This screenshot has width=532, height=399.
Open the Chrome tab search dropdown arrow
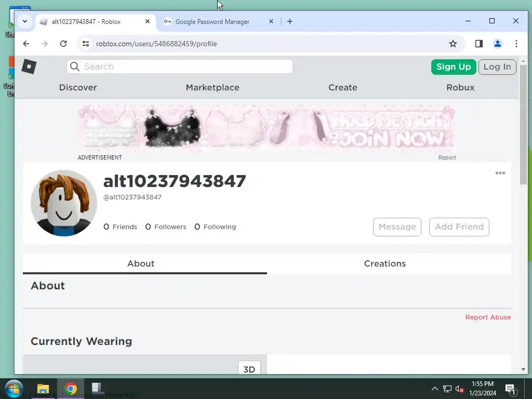(x=25, y=21)
